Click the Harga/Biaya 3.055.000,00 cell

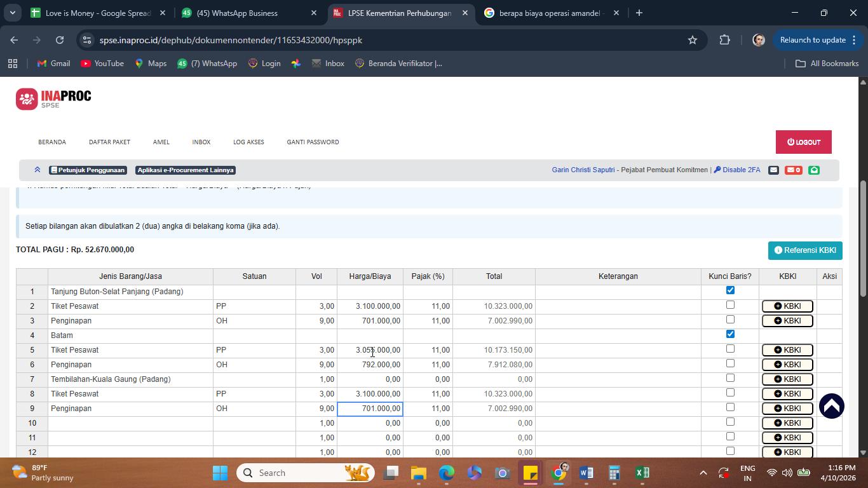point(370,350)
